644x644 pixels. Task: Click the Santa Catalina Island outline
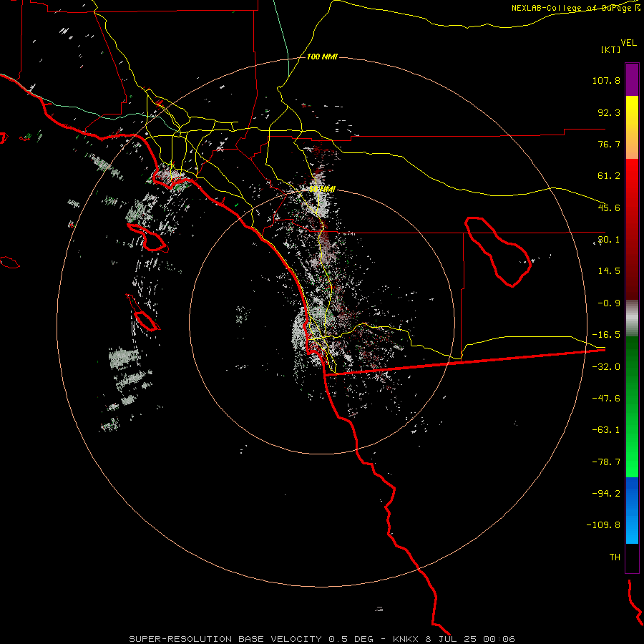tap(148, 238)
